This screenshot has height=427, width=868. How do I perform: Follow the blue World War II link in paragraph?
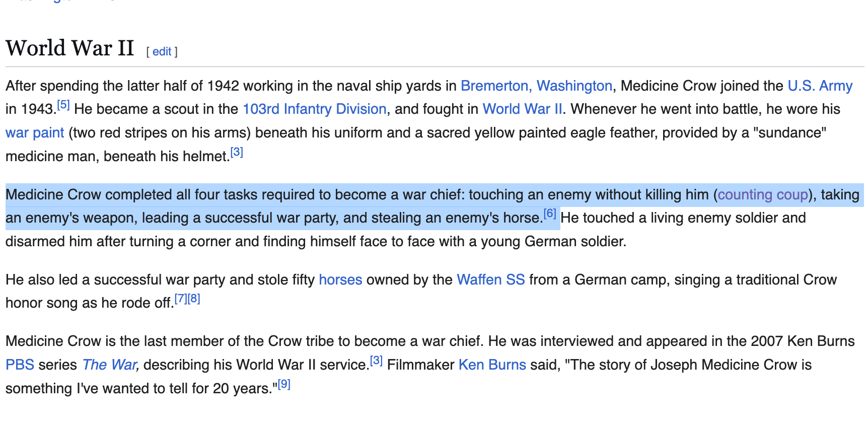click(522, 109)
